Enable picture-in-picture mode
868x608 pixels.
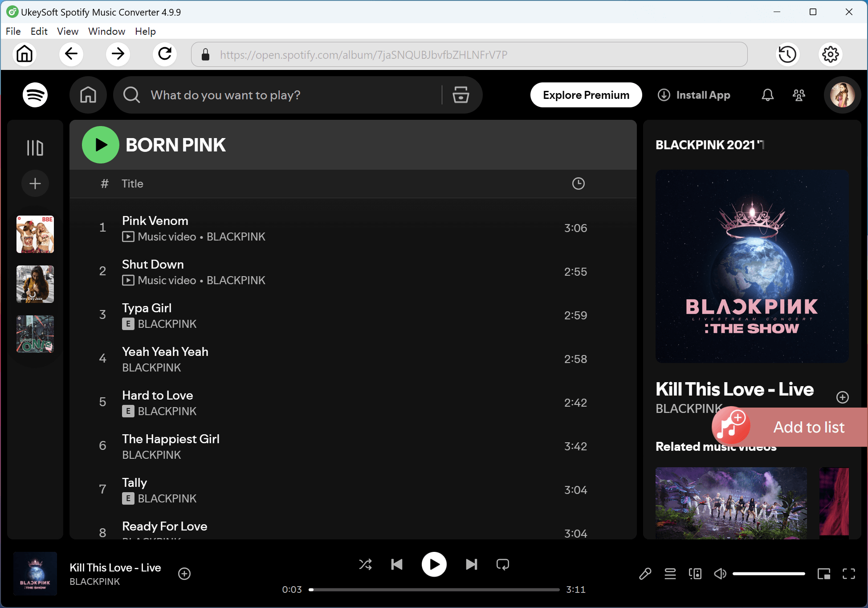824,574
